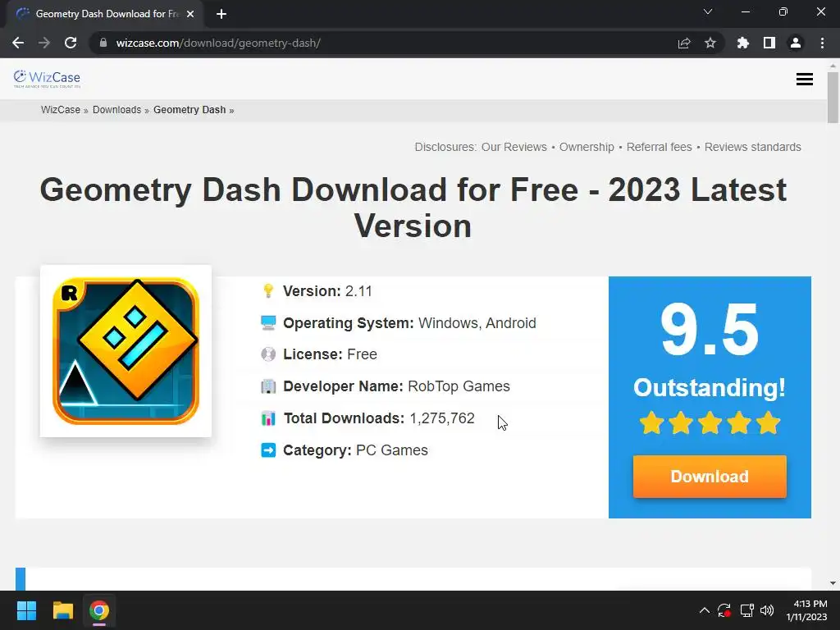Open Our Reviews disclosure link
This screenshot has width=840, height=630.
[x=514, y=147]
